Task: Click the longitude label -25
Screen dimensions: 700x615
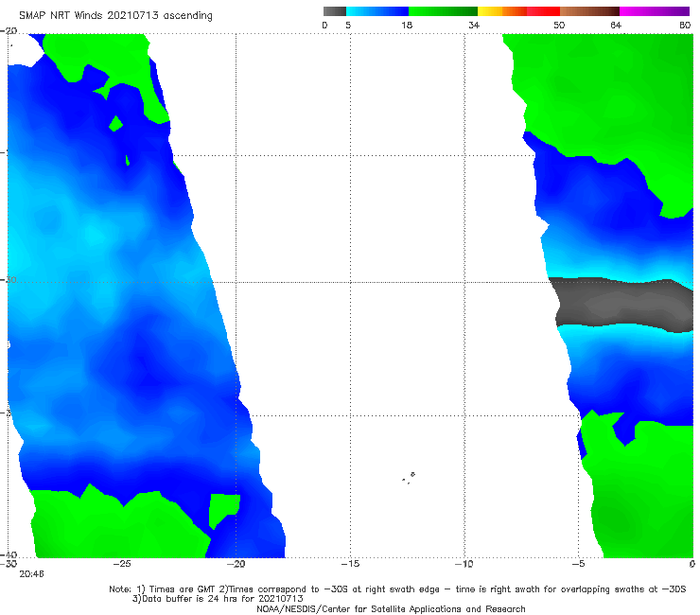Action: (x=122, y=564)
